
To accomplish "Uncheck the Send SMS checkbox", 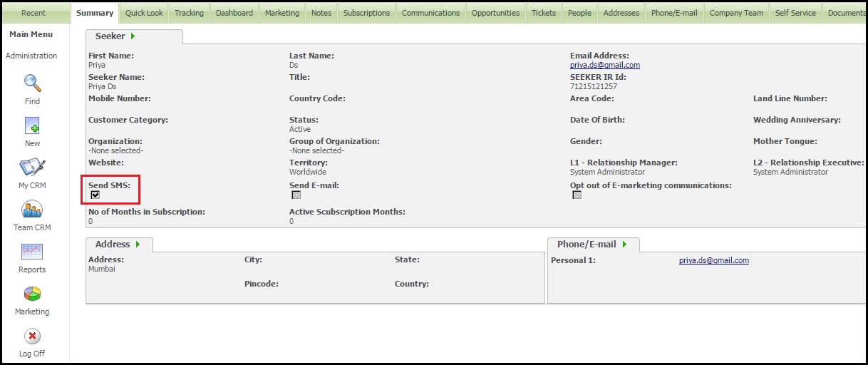I will click(x=95, y=195).
